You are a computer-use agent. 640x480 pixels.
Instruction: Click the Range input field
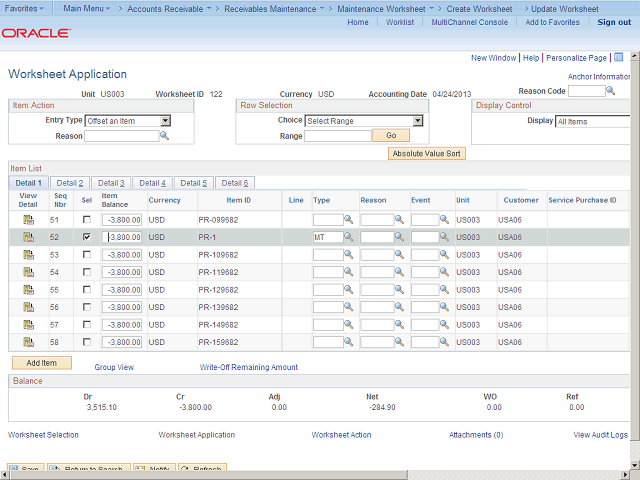click(x=337, y=136)
